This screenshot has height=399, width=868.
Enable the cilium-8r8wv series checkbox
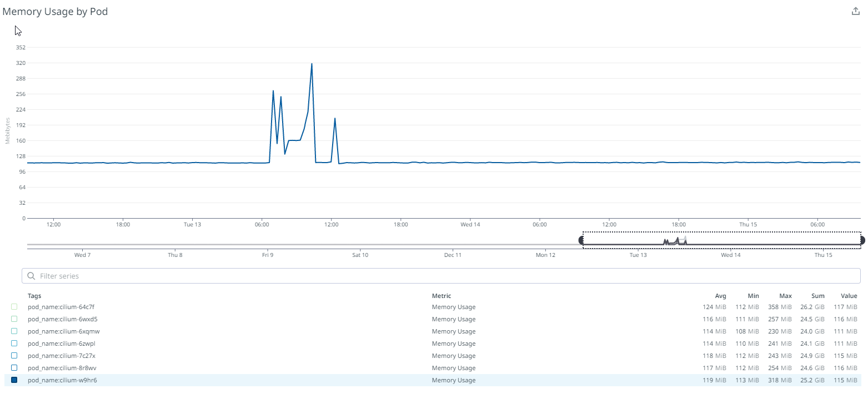tap(15, 367)
